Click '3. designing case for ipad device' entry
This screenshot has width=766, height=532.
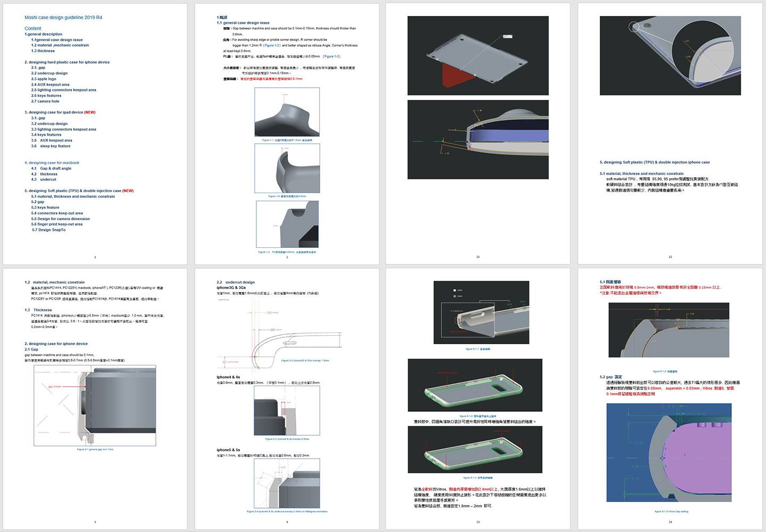[60, 112]
